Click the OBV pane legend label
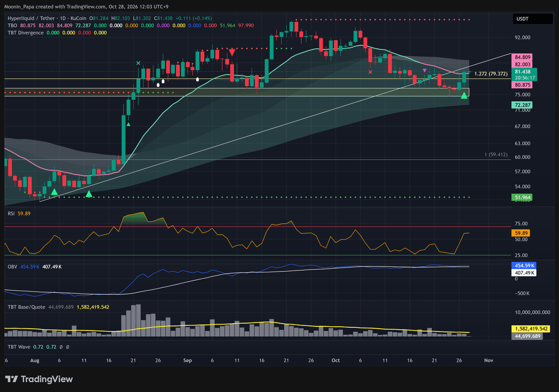The height and width of the screenshot is (392, 559). pyautogui.click(x=13, y=267)
